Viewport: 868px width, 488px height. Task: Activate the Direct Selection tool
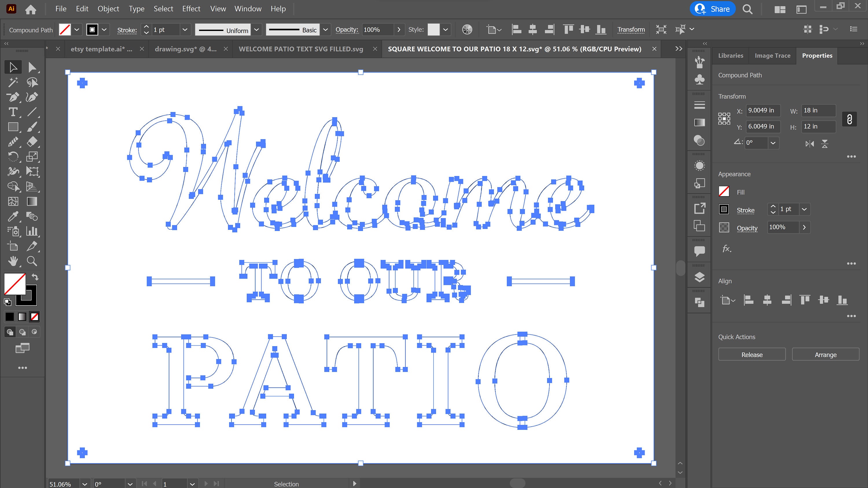coord(33,67)
